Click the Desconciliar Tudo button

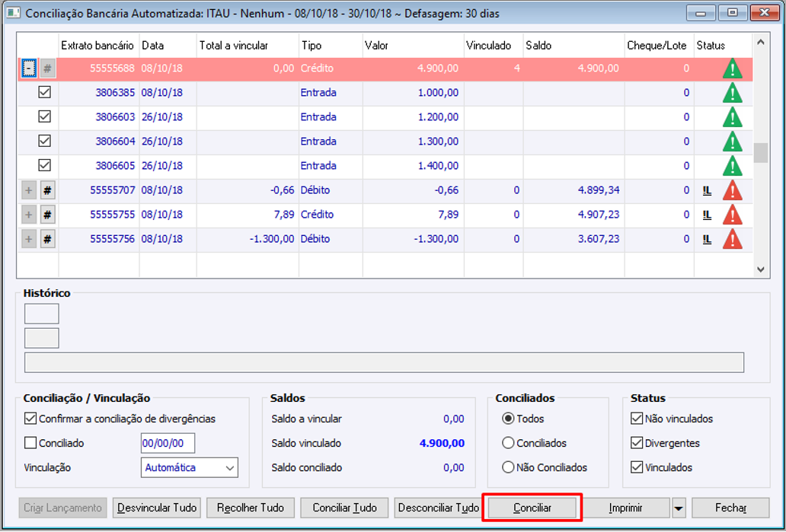coord(438,508)
